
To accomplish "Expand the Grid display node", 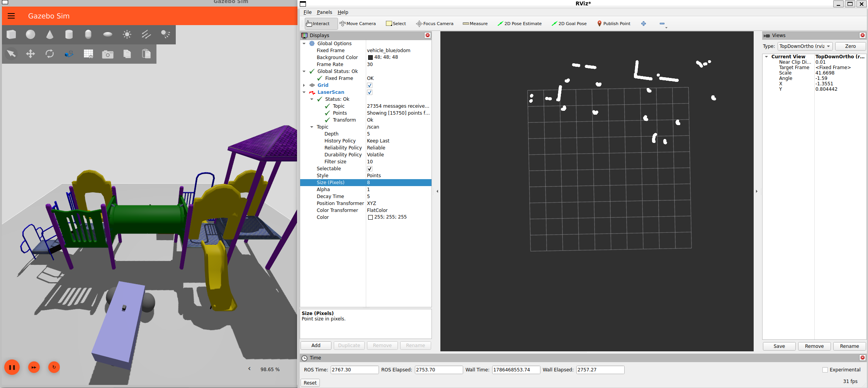I will coord(304,85).
